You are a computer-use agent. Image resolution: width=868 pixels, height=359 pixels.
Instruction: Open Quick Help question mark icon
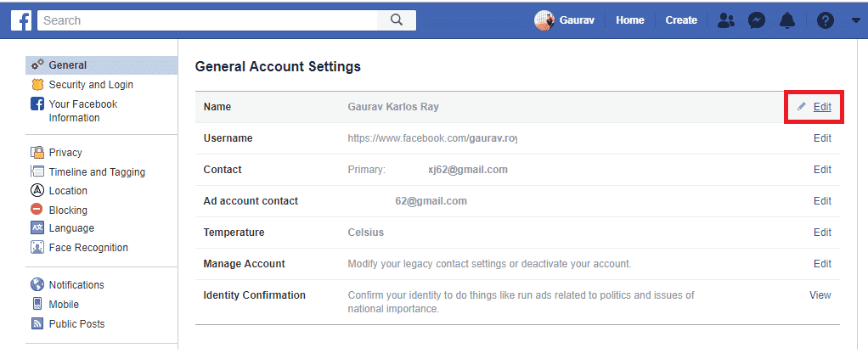pyautogui.click(x=825, y=20)
